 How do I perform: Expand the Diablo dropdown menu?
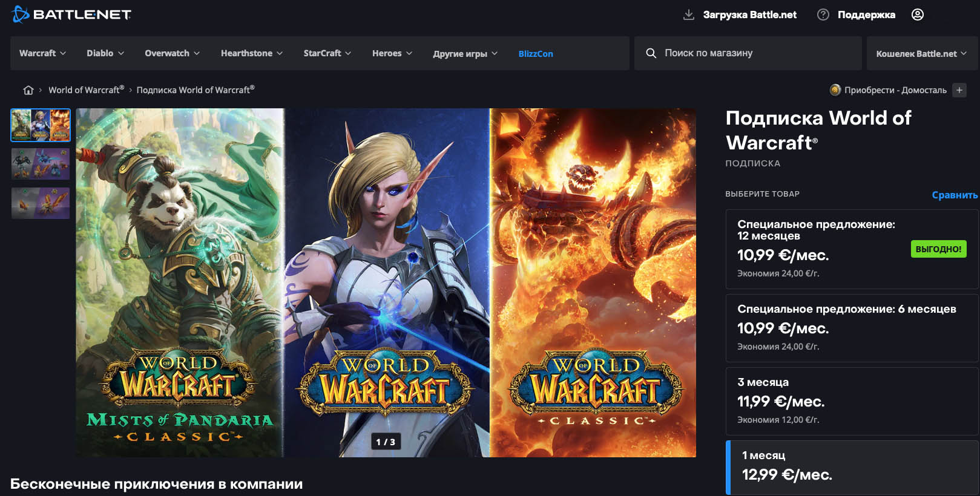[x=105, y=53]
